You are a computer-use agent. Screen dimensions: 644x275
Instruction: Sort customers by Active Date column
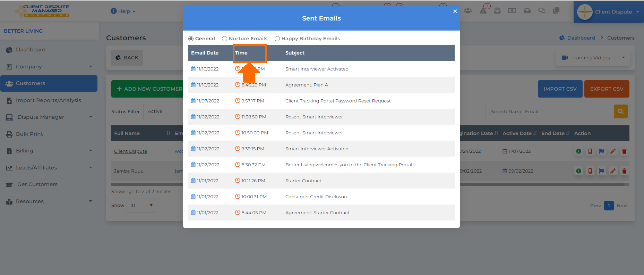pos(520,133)
